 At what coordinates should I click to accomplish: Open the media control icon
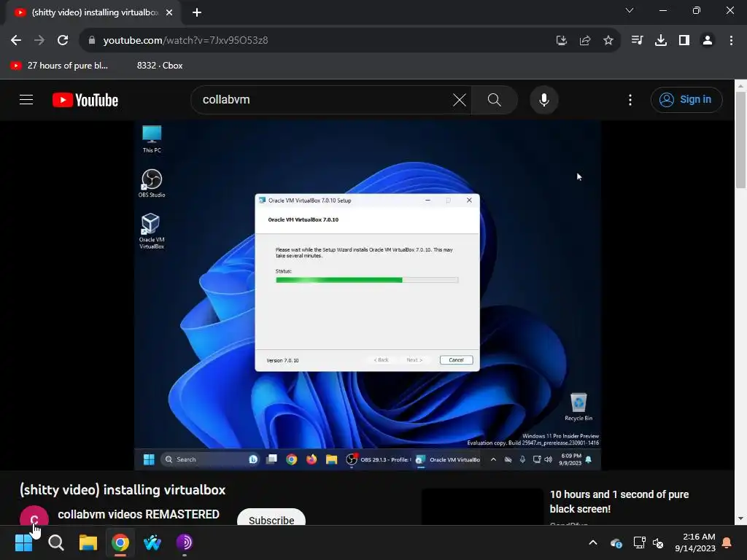[x=637, y=41]
